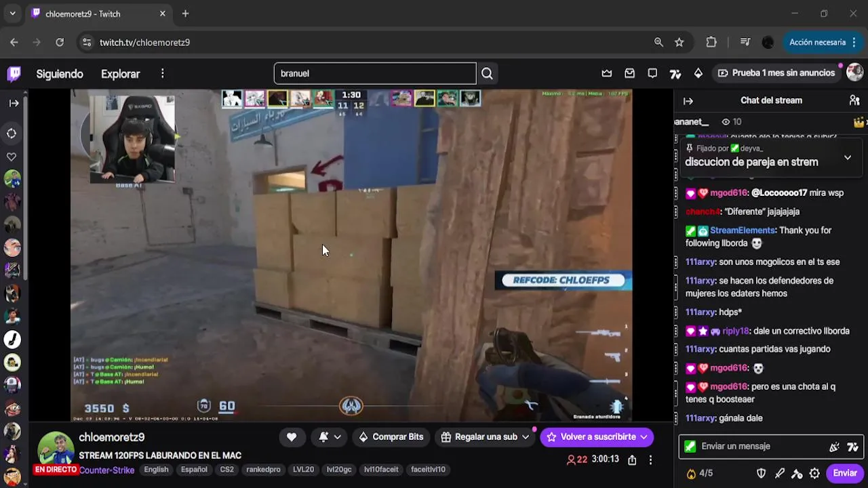Expand pinned message chevron

[848, 157]
